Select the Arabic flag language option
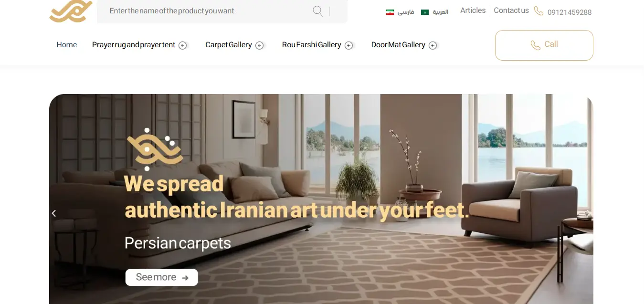The height and width of the screenshot is (304, 644). tap(434, 12)
